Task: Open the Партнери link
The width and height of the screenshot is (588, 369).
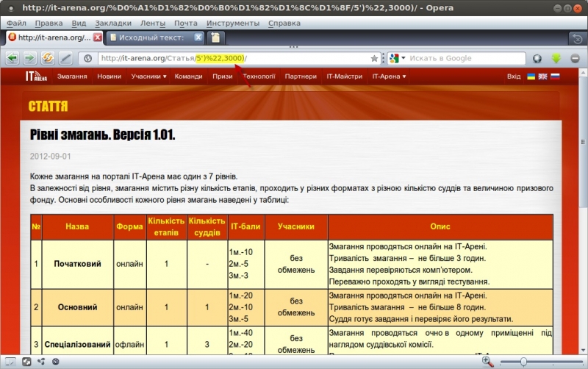Action: point(301,76)
